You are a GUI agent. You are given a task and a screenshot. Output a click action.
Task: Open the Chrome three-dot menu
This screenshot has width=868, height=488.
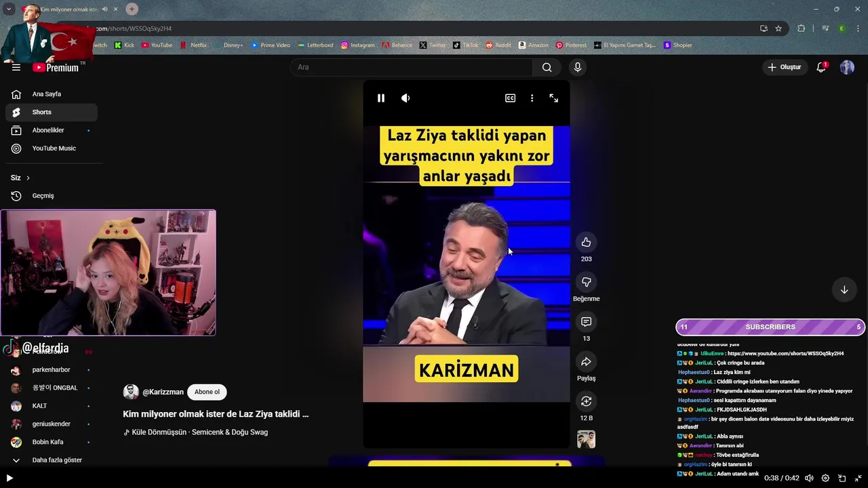click(859, 28)
